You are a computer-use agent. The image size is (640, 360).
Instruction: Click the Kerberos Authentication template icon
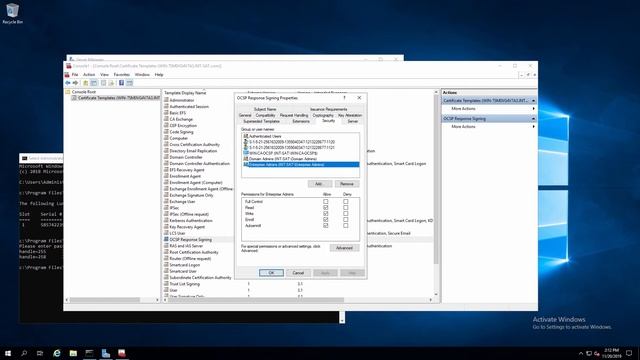coord(166,220)
